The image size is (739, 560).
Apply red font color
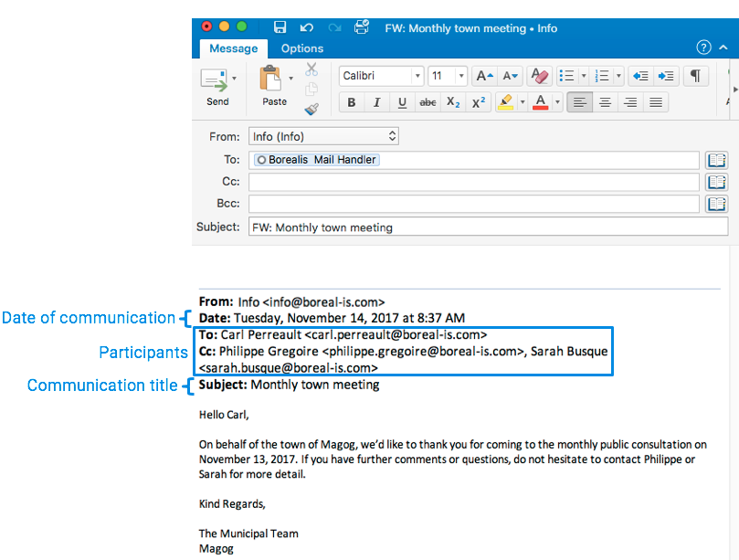[x=541, y=102]
